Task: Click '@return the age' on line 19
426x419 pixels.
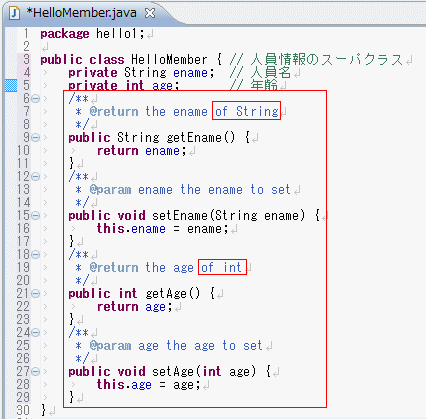Action: click(x=142, y=268)
